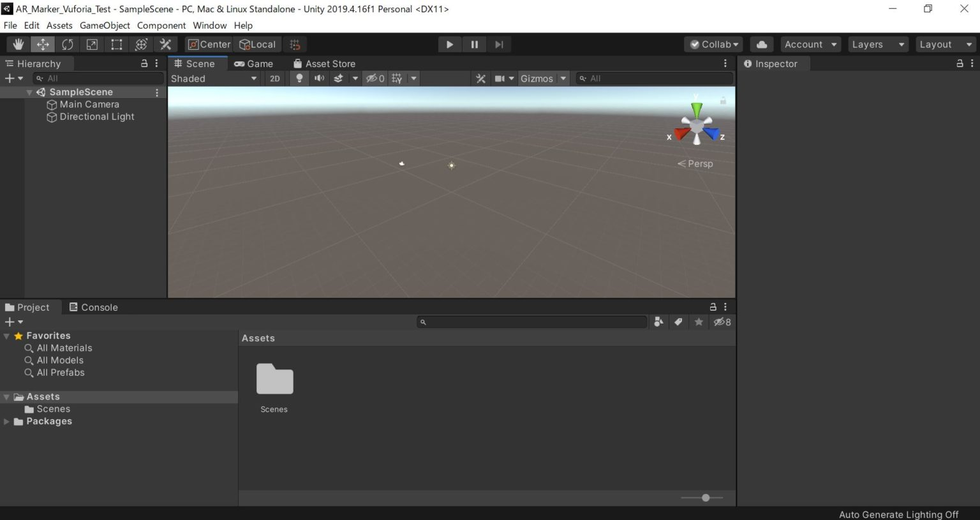Screen dimensions: 980x520
Task: Adjust the asset thumbnail size slider
Action: [704, 498]
